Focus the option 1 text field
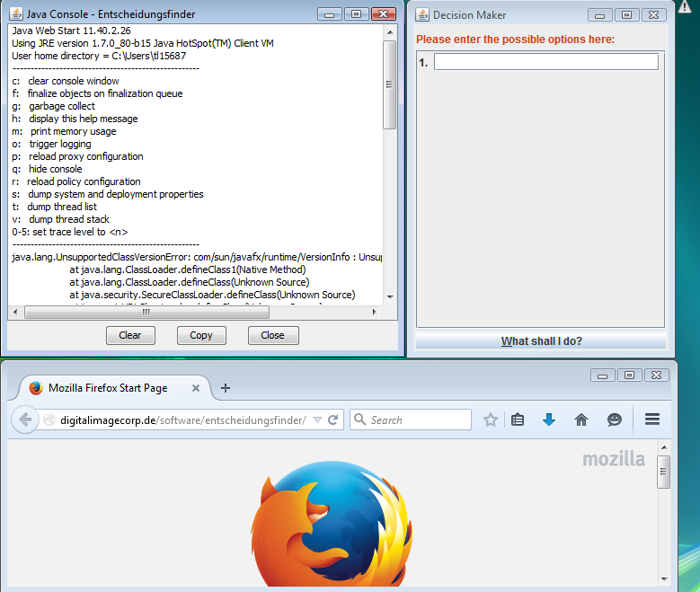The height and width of the screenshot is (592, 700). [x=545, y=62]
